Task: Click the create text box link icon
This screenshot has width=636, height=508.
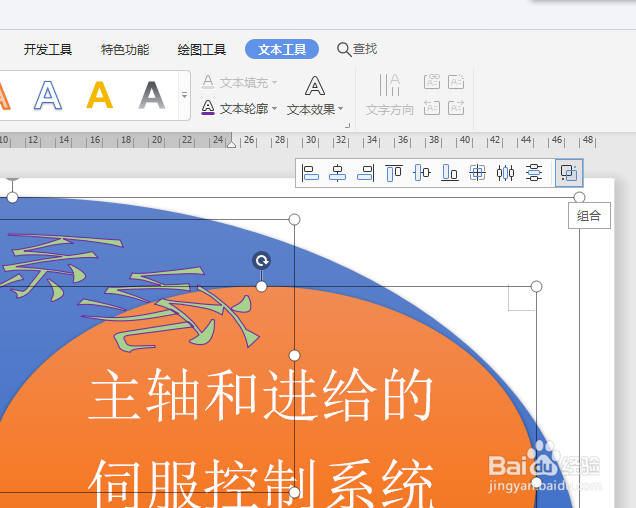Action: (432, 82)
